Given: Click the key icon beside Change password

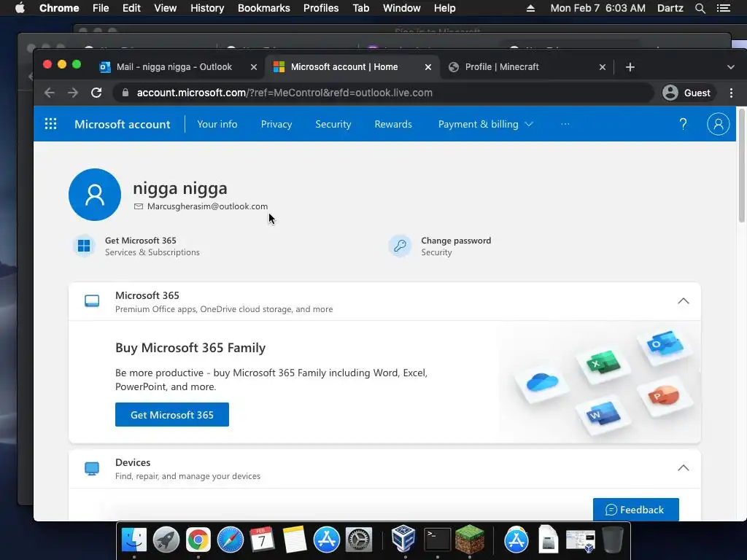Looking at the screenshot, I should 400,246.
